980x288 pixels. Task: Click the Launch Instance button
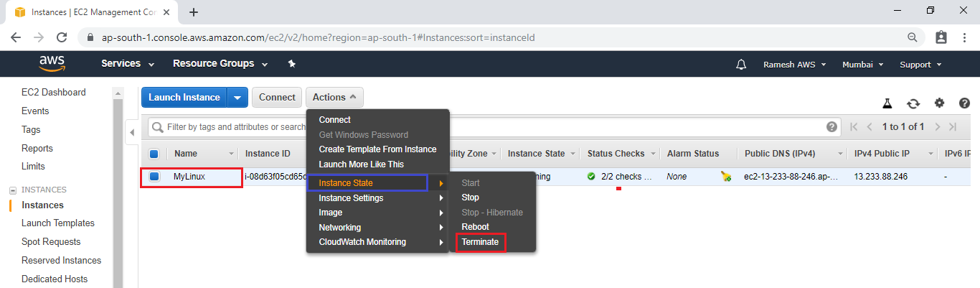coord(184,98)
